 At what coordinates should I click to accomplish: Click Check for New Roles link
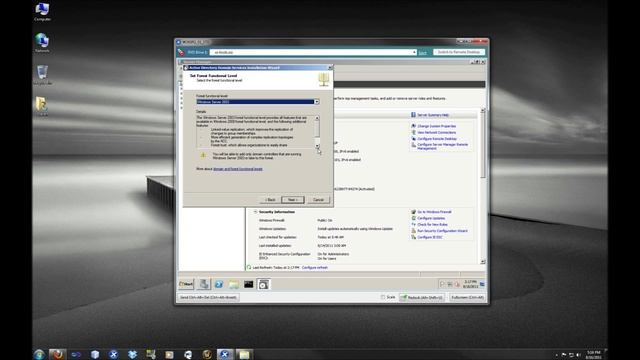click(x=432, y=224)
